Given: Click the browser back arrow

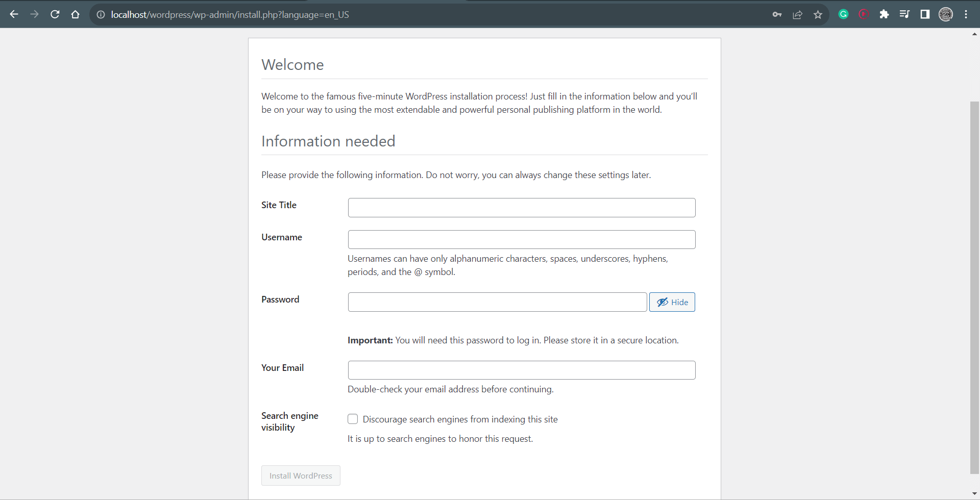Looking at the screenshot, I should point(14,14).
